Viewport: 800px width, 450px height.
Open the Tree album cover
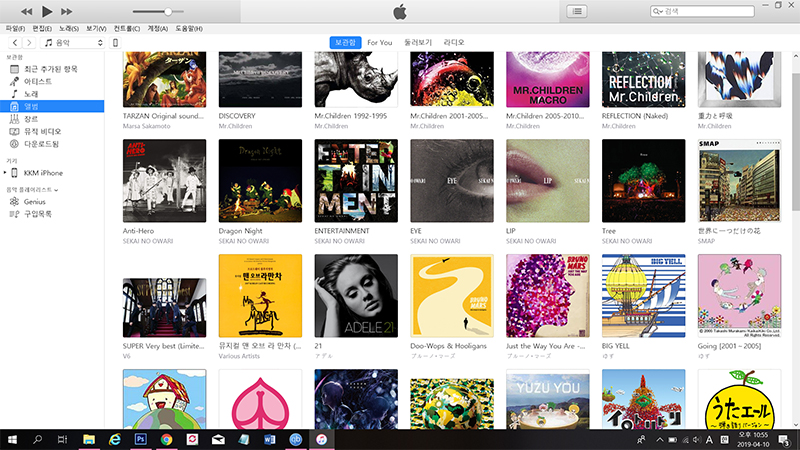click(643, 181)
